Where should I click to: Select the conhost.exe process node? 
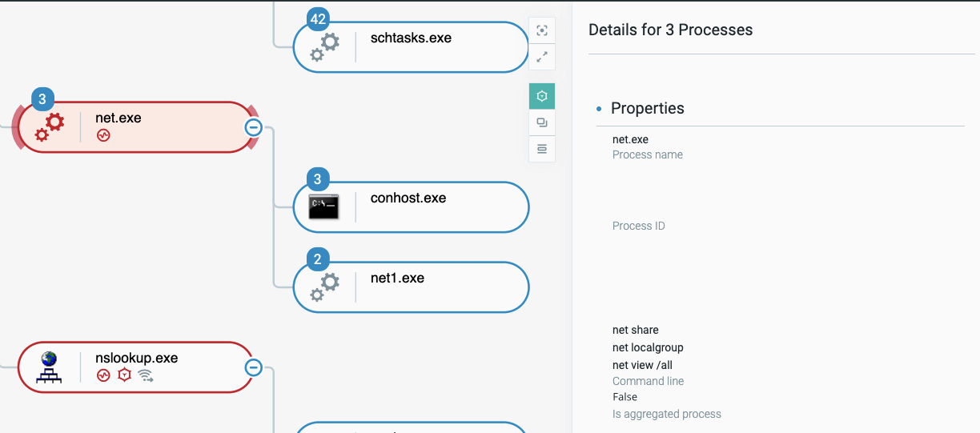(x=411, y=207)
